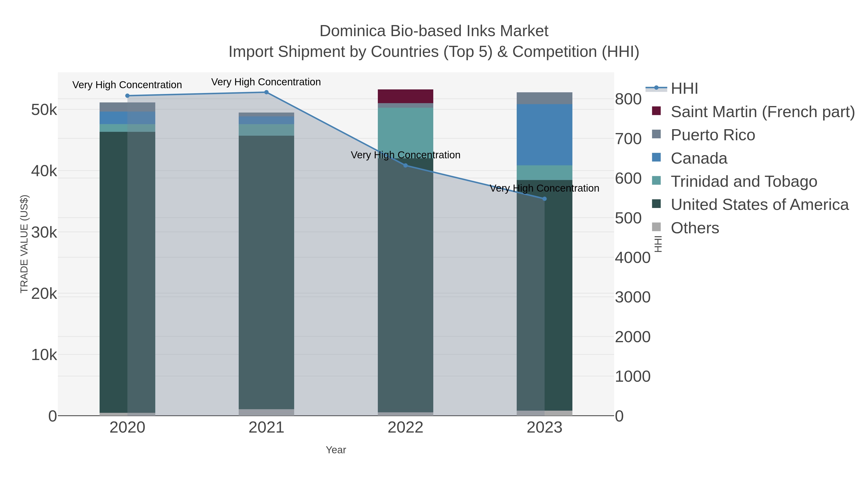Image resolution: width=868 pixels, height=488 pixels.
Task: Click United States segment in 2021 bar
Action: click(266, 273)
